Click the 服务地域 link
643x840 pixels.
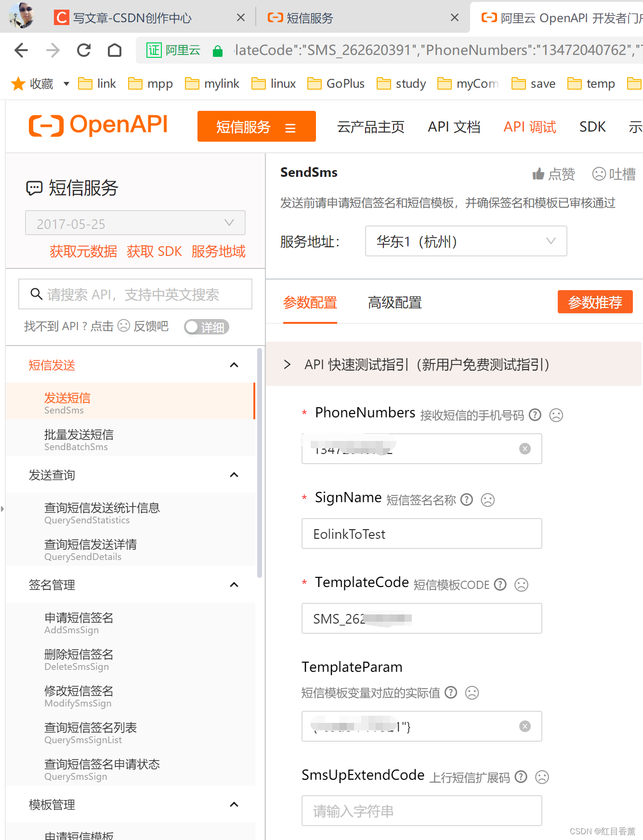[x=218, y=251]
